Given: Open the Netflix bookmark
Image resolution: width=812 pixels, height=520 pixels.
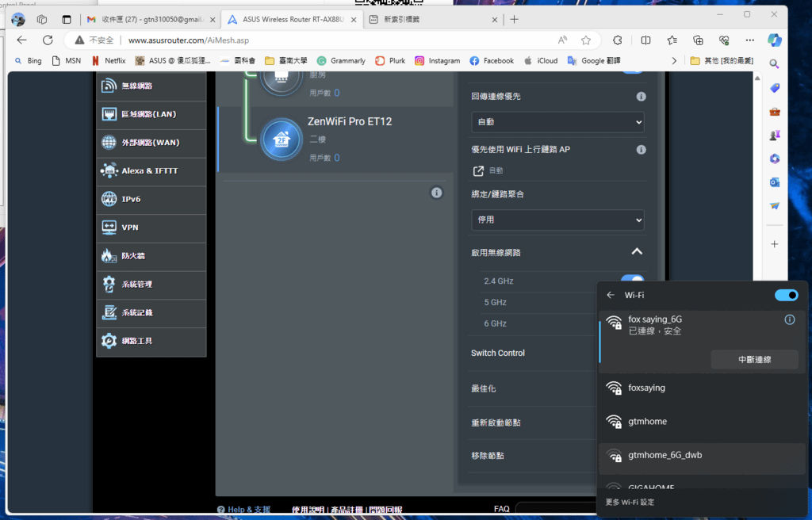Looking at the screenshot, I should pos(109,60).
